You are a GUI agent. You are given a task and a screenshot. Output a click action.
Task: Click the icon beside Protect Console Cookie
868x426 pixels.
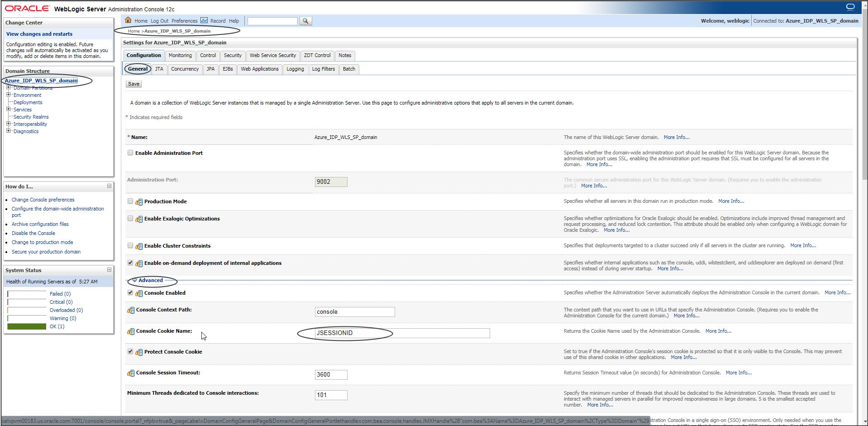click(139, 352)
